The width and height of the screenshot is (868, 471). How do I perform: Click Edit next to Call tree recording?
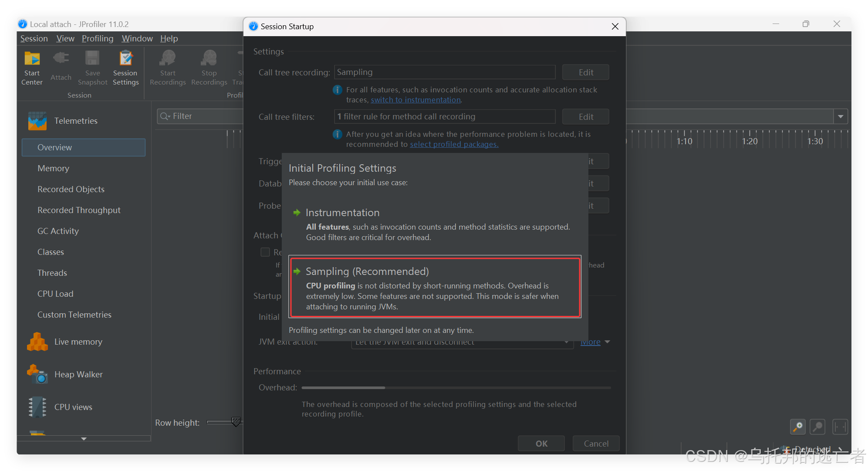[x=585, y=72]
